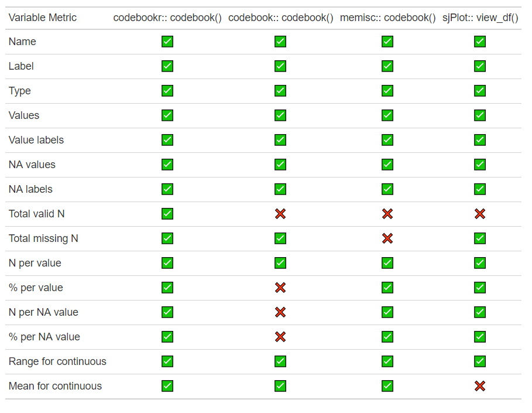Viewport: 532px width, 413px height.
Task: Click the red X for sjPlot Total valid N
Action: (480, 214)
